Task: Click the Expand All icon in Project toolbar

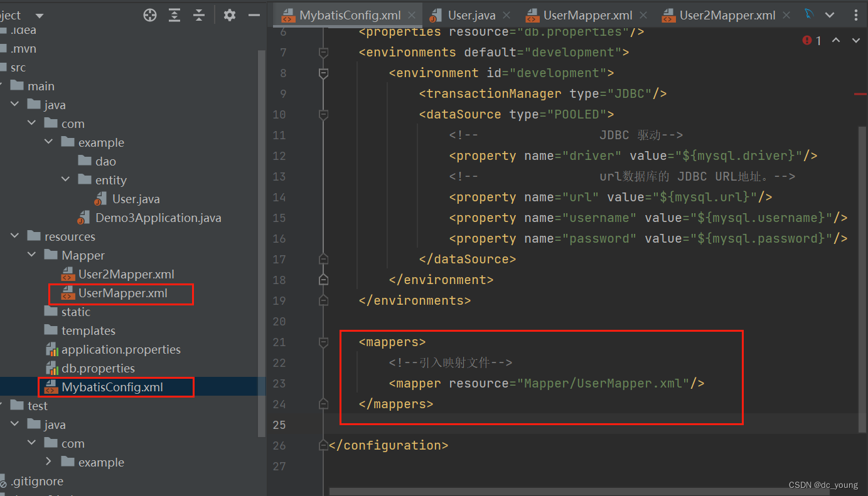Action: click(x=174, y=15)
